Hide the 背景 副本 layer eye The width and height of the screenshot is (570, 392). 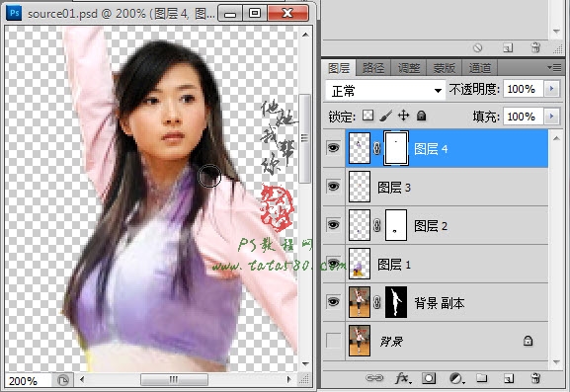(x=333, y=301)
